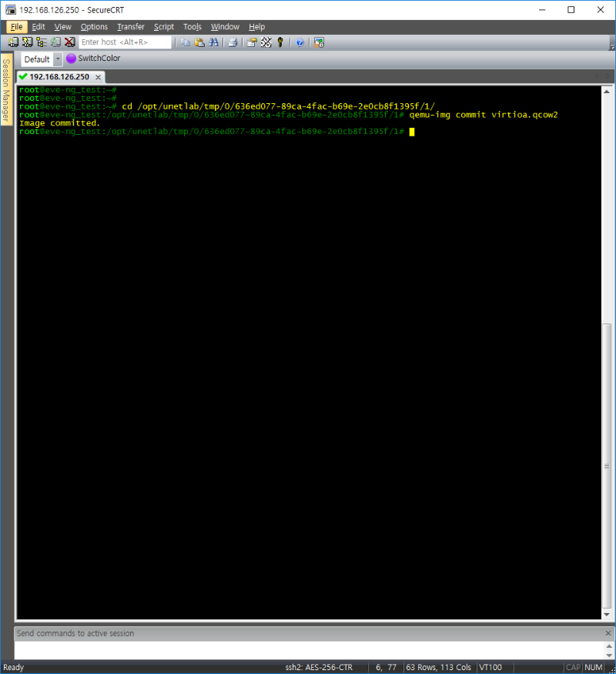Screen dimensions: 616x674
Task: Click the blue Help question icon
Action: point(300,42)
